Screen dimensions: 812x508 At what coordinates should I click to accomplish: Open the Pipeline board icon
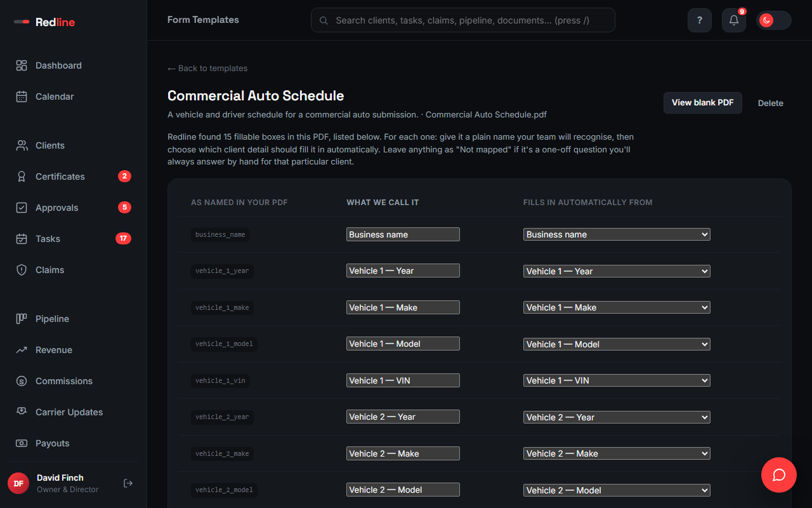(22, 319)
